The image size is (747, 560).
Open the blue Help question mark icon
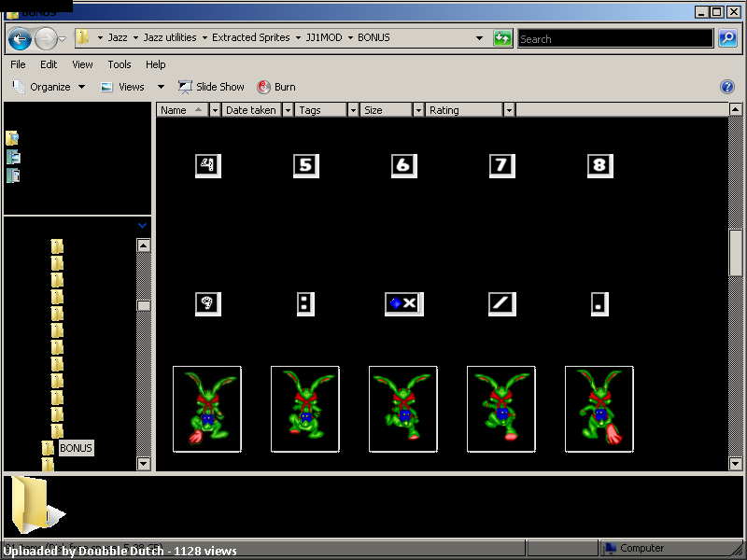point(727,87)
